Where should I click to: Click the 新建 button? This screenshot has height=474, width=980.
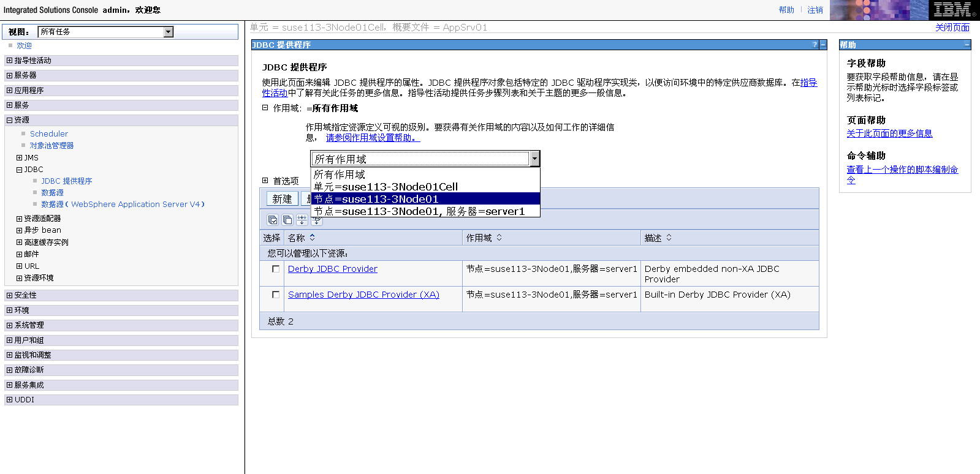click(x=282, y=199)
